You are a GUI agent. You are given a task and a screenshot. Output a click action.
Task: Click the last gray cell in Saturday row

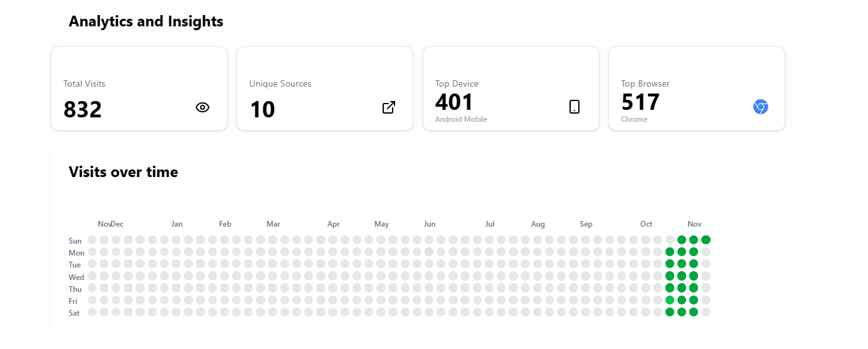click(706, 312)
